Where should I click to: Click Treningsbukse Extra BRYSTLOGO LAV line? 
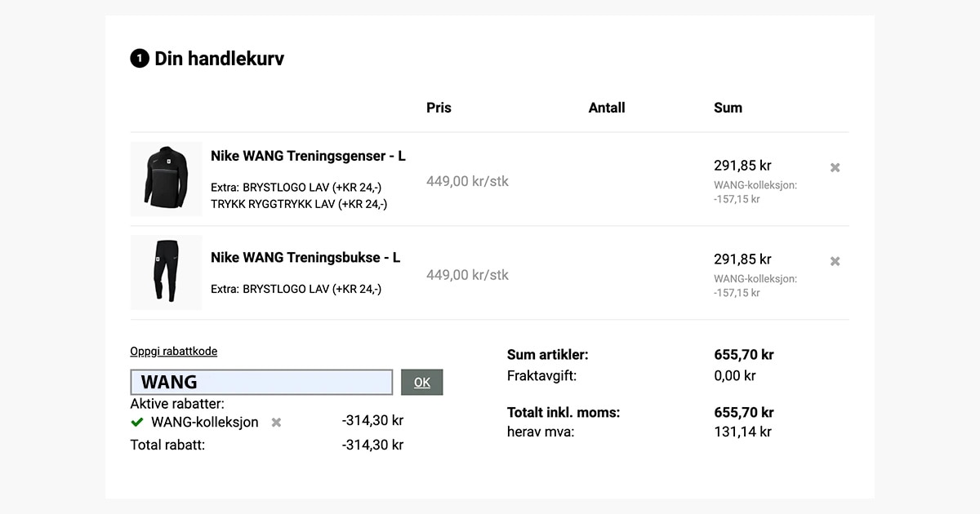coord(296,289)
